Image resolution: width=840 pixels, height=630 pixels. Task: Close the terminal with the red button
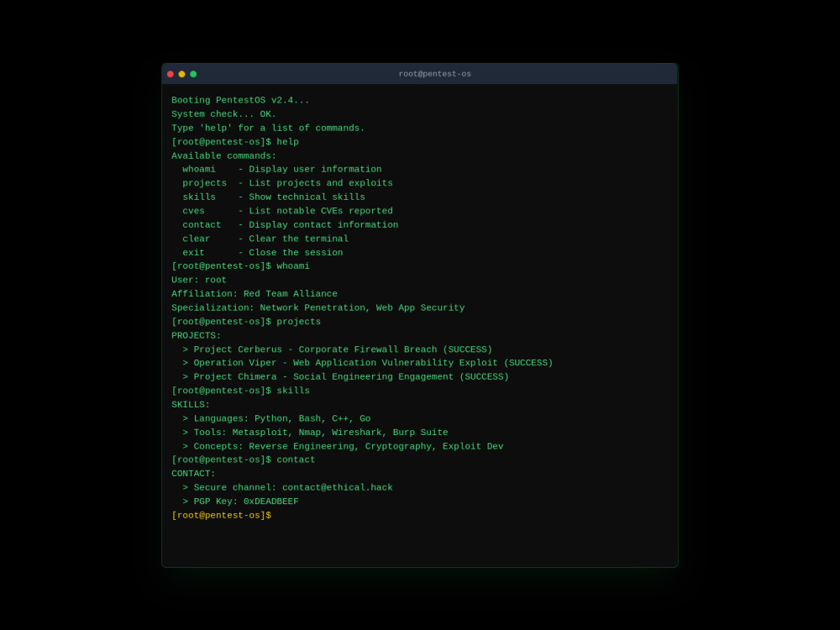point(171,74)
